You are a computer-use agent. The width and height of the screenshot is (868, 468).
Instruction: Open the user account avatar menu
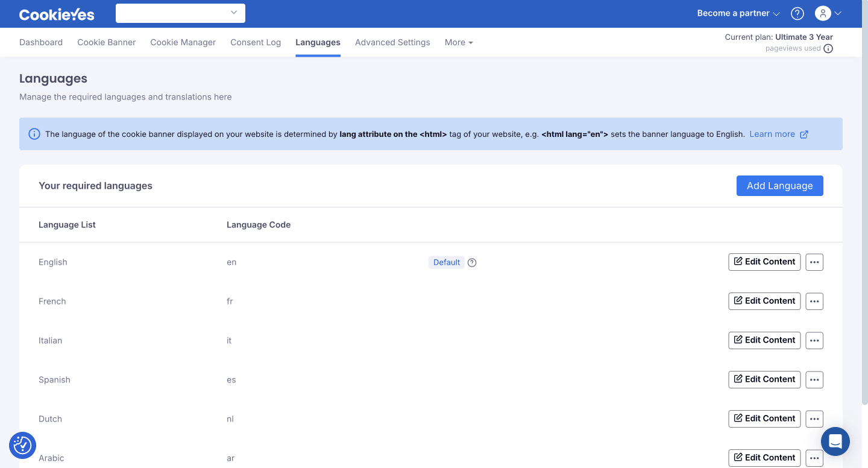(x=828, y=13)
